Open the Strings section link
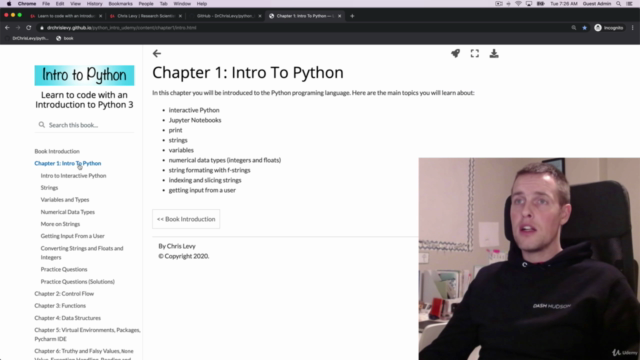The image size is (640, 360). tap(49, 188)
